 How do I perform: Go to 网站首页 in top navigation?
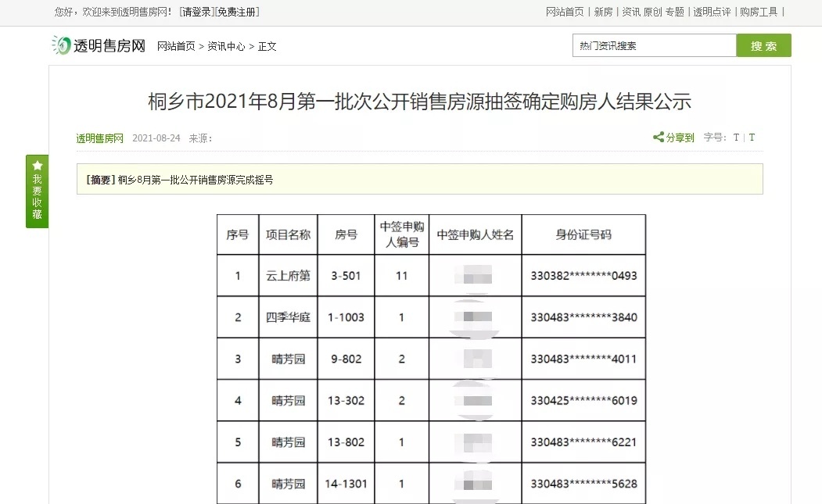tap(565, 12)
